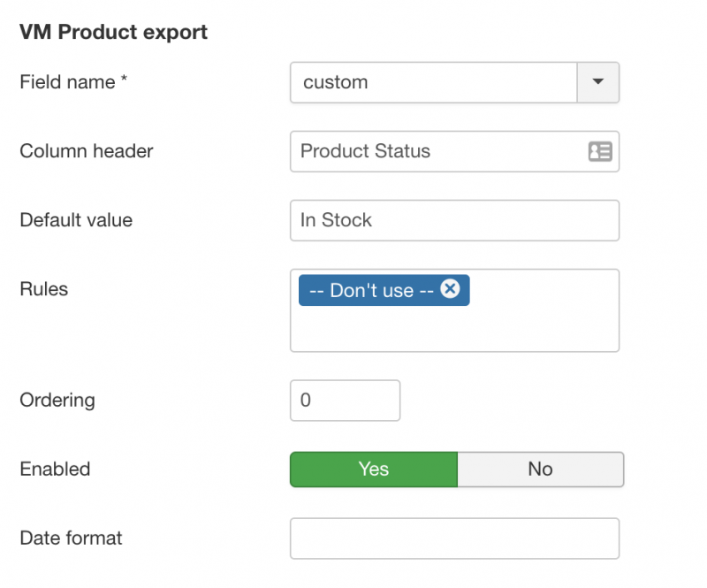
Task: Switch Enabled to No
Action: click(541, 470)
